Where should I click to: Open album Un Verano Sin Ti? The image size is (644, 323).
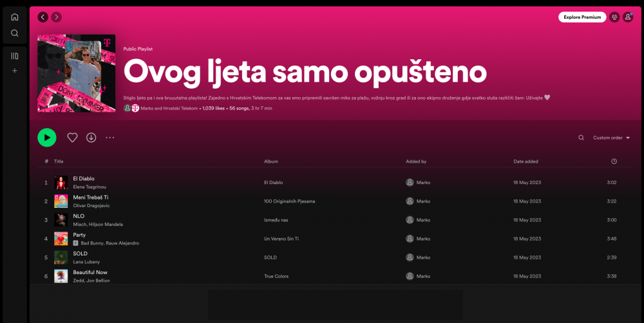(281, 239)
